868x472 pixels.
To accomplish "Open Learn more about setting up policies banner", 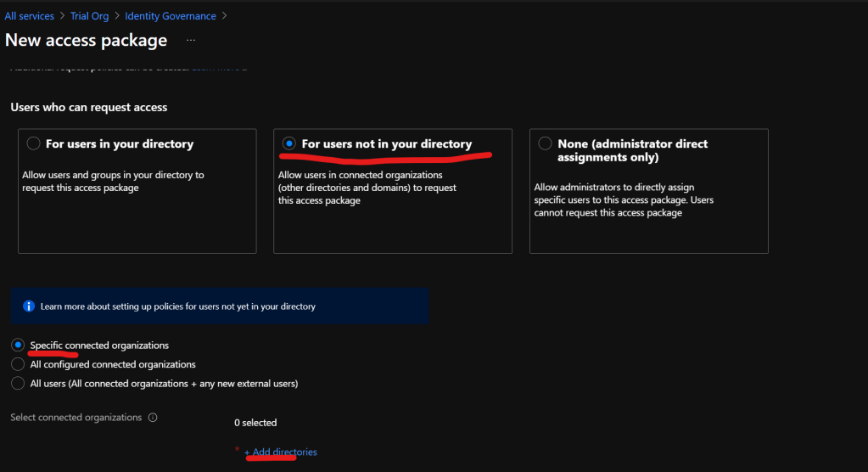I will (x=177, y=306).
